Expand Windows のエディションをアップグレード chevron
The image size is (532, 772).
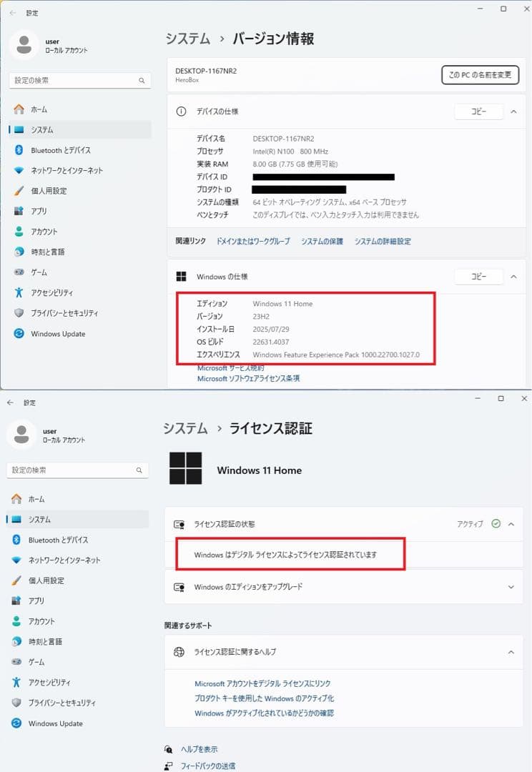[x=511, y=587]
